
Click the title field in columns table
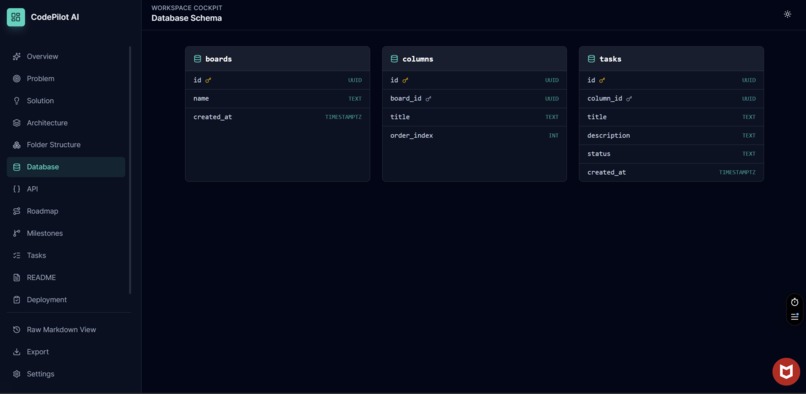[x=400, y=117]
